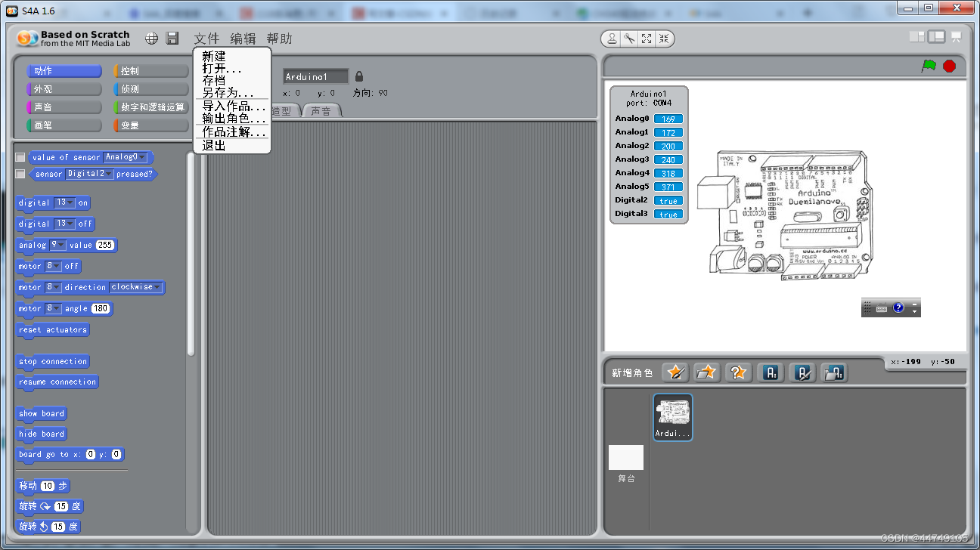This screenshot has width=980, height=550.
Task: Paint a new sprite with the brush star
Action: 675,372
